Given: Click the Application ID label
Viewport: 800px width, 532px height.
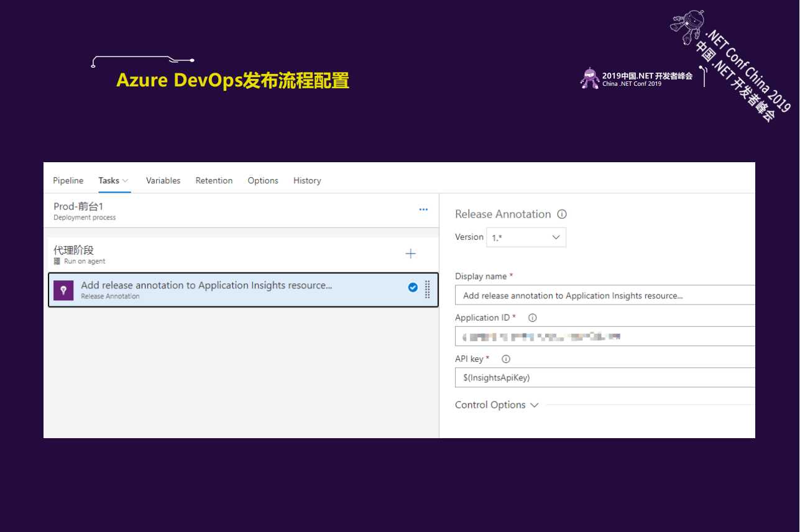Looking at the screenshot, I should pos(482,318).
